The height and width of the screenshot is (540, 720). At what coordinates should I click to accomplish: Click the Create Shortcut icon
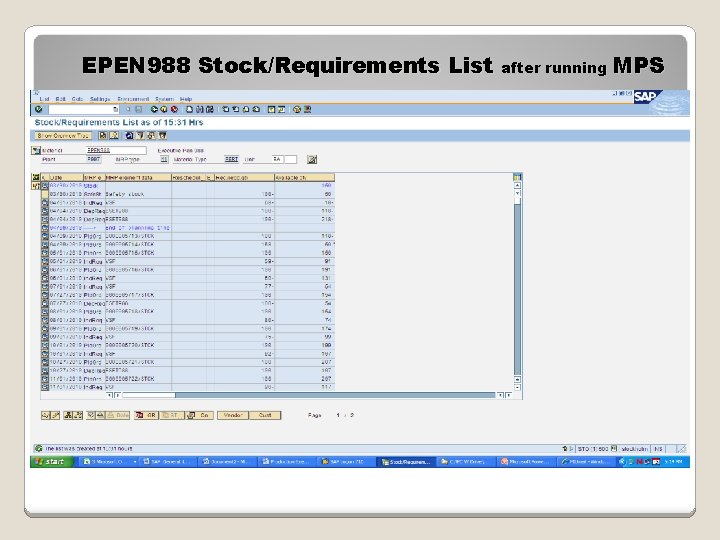coord(281,109)
